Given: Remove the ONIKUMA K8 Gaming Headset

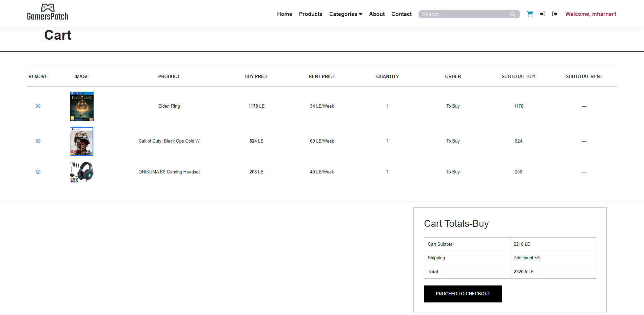Looking at the screenshot, I should pos(38,172).
